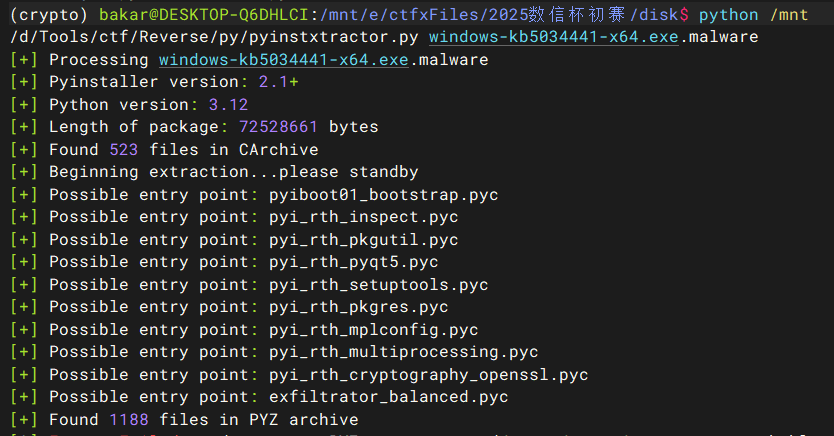Screen dimensions: 834x436
Task: Click the pyi_rth_mplconfig.pyc filename
Action: tap(373, 330)
